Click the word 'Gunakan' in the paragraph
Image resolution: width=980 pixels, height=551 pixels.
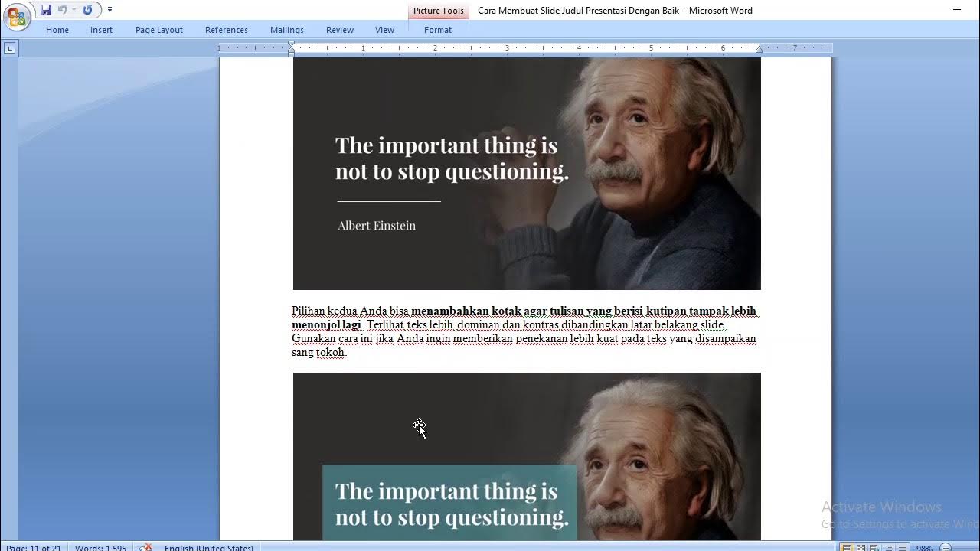click(x=313, y=338)
